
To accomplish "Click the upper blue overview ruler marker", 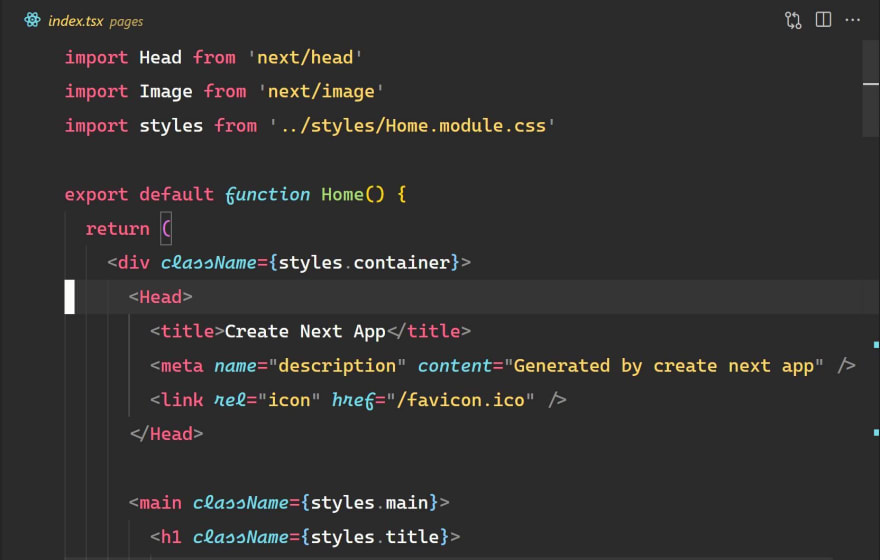I will (x=876, y=345).
